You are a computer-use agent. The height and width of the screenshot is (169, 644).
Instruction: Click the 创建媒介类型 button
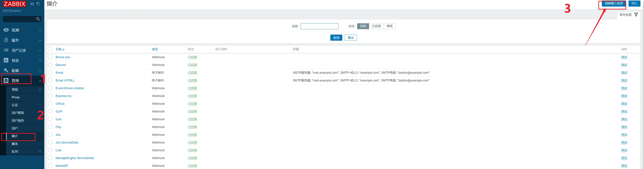tap(613, 4)
